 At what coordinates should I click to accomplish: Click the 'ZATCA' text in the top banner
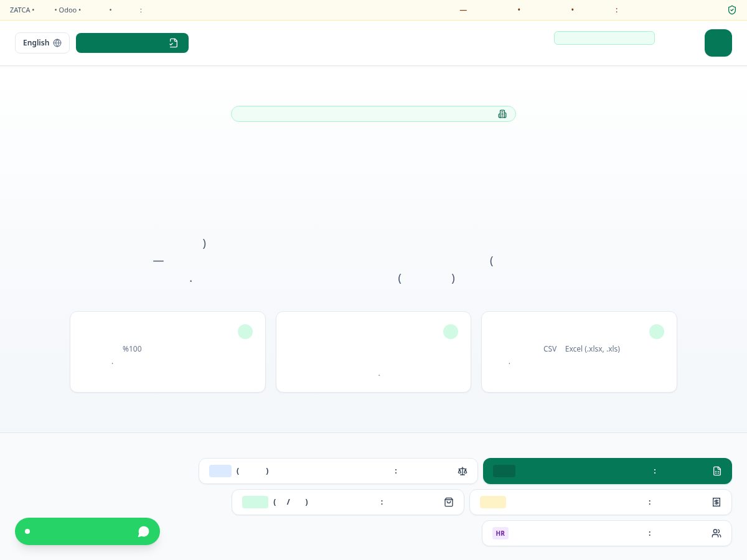(20, 10)
